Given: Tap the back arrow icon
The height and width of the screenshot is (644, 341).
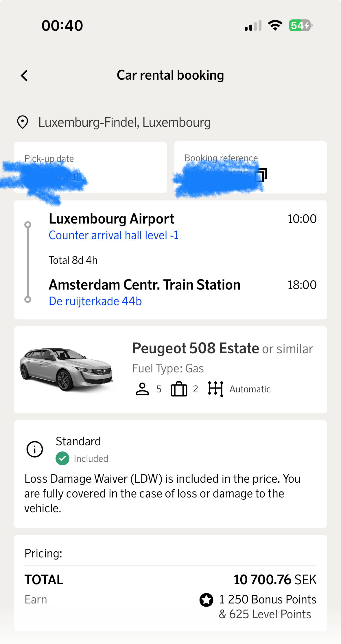Looking at the screenshot, I should point(25,76).
